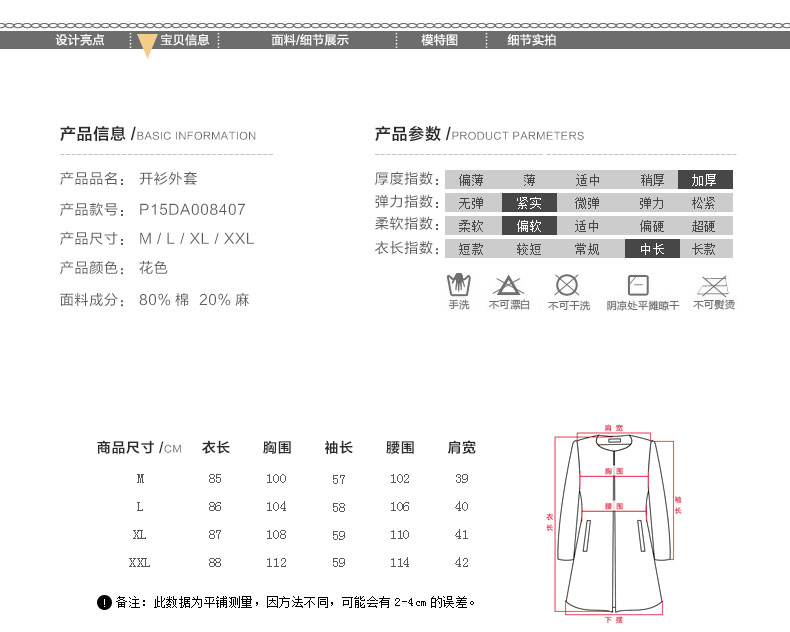Viewport: 790px width, 632px height.
Task: Click the product number P15DA008407
Action: (x=192, y=209)
